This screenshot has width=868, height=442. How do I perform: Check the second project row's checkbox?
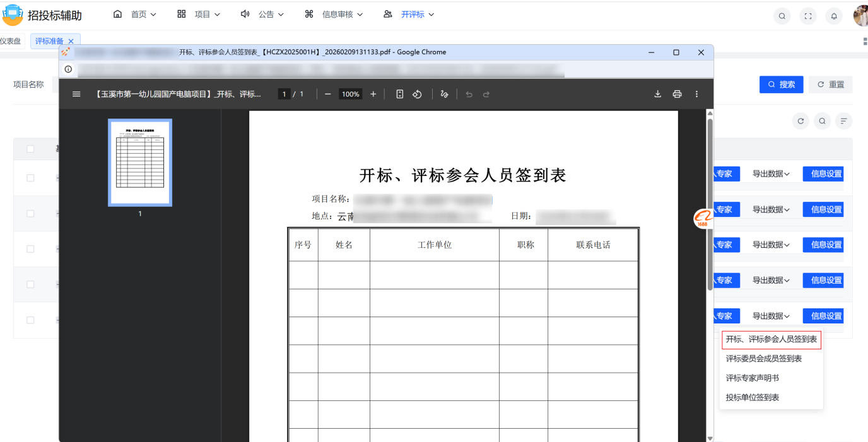coord(30,213)
